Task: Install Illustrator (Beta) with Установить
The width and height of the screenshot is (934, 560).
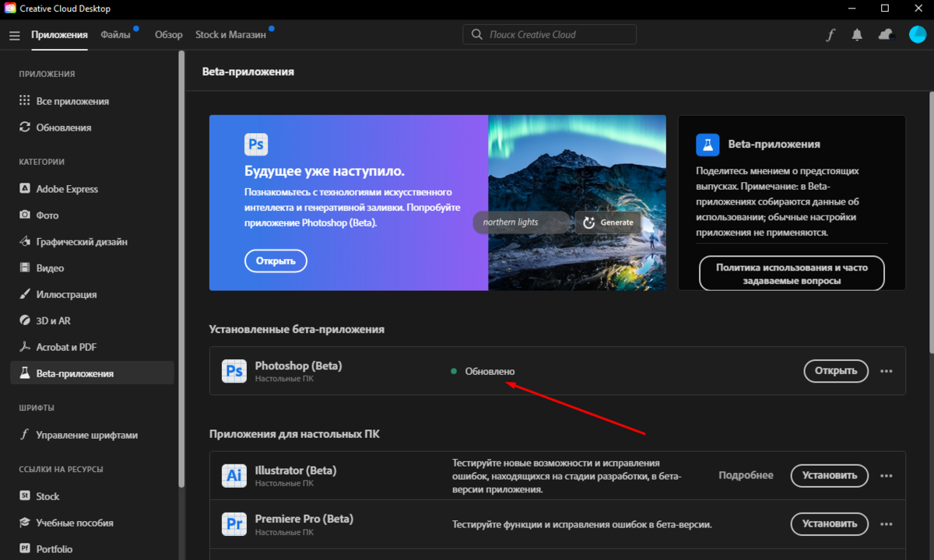Action: point(830,475)
